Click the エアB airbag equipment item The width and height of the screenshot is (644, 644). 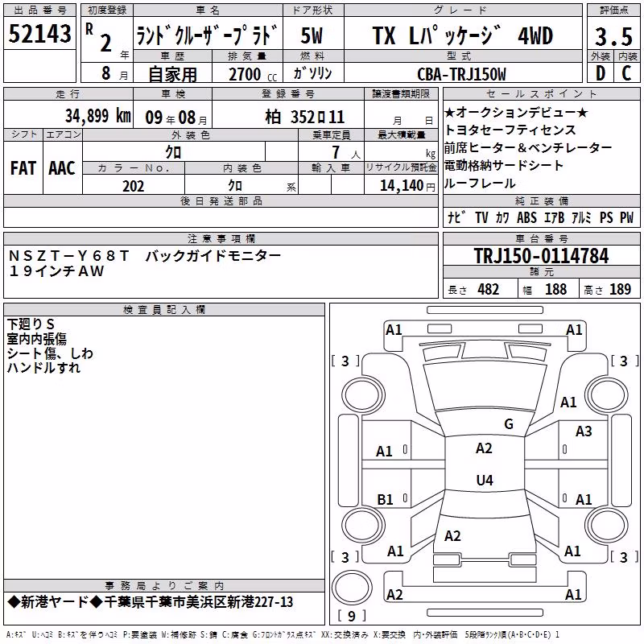(x=554, y=217)
